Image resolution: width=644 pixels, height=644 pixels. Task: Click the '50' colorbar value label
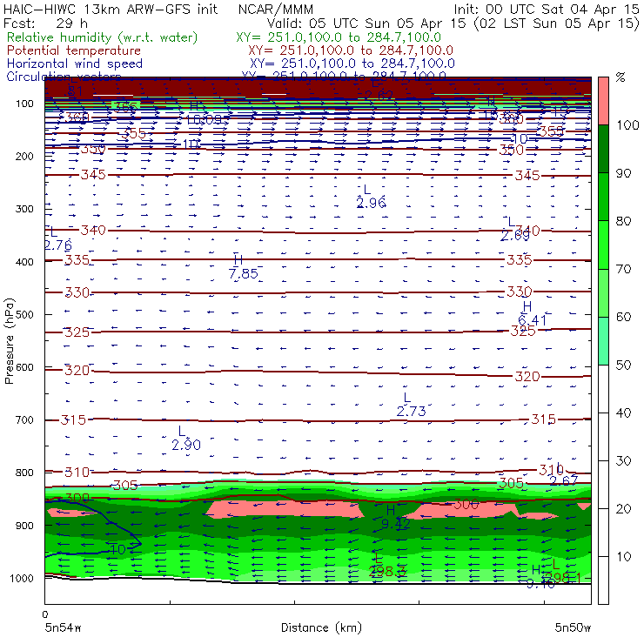623,365
